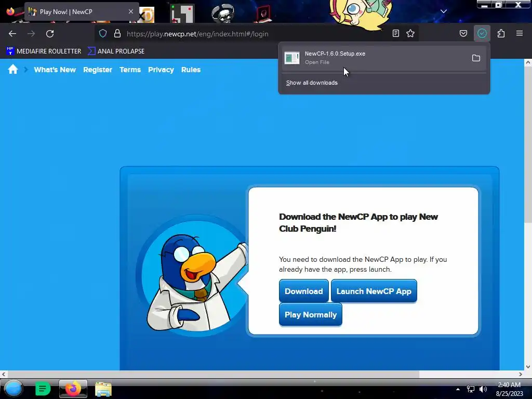
Task: Click the Firefox logo at tab strip
Action: coord(10,11)
